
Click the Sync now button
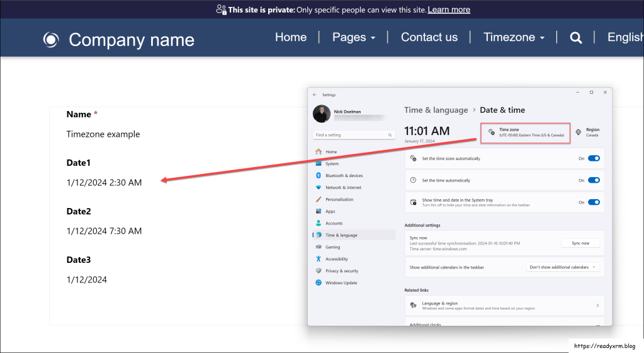point(580,243)
